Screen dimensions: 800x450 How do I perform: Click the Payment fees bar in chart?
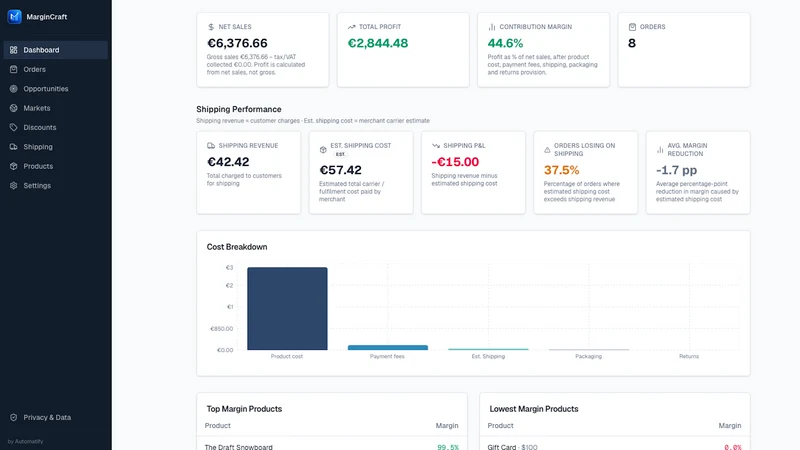[388, 347]
